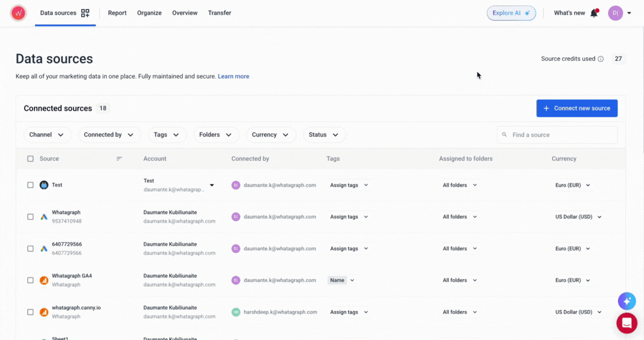Click the Connected sources count badge 18

[x=103, y=108]
